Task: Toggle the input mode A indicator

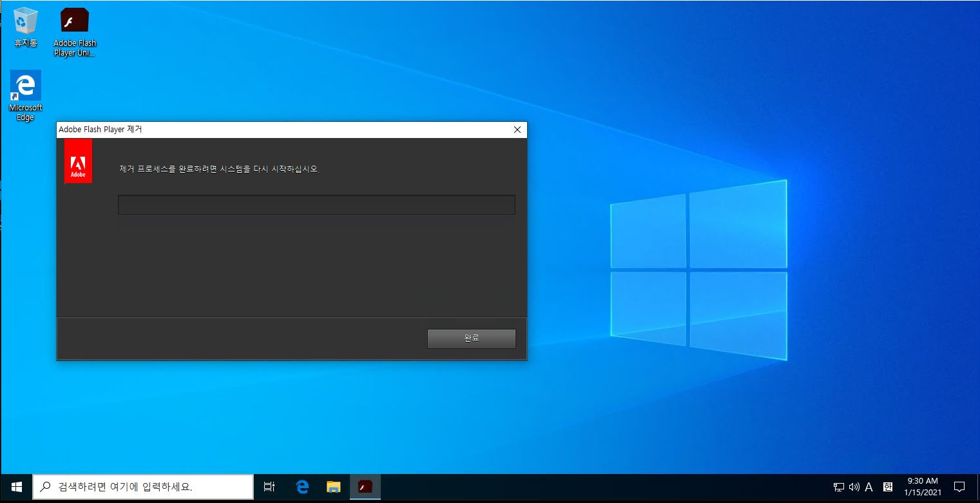Action: click(x=869, y=487)
